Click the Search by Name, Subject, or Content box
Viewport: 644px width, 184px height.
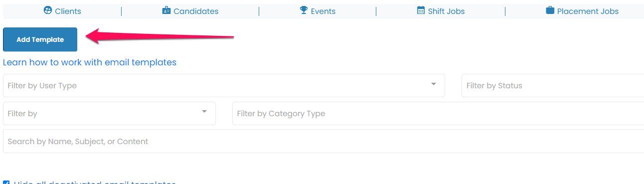(x=323, y=141)
